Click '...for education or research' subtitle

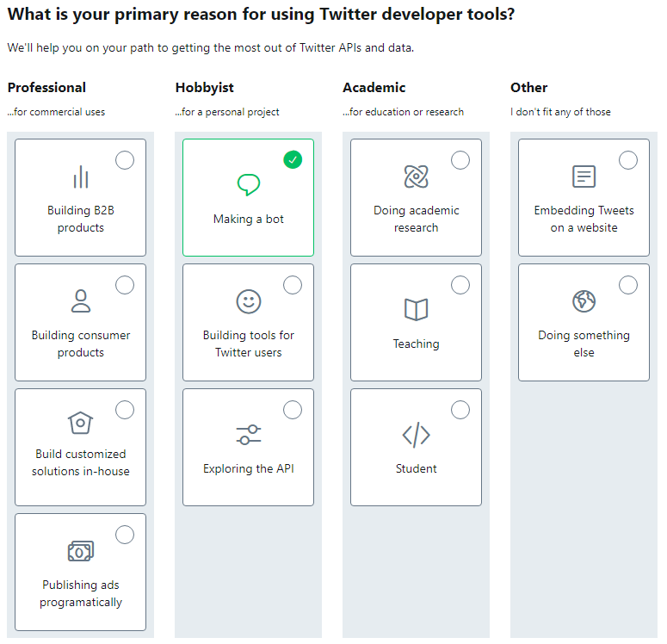point(404,112)
